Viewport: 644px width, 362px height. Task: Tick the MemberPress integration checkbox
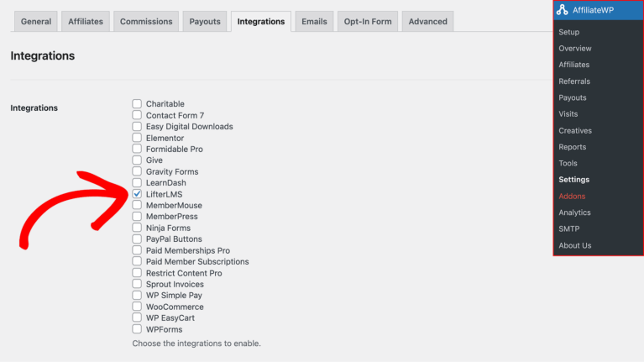click(x=137, y=217)
